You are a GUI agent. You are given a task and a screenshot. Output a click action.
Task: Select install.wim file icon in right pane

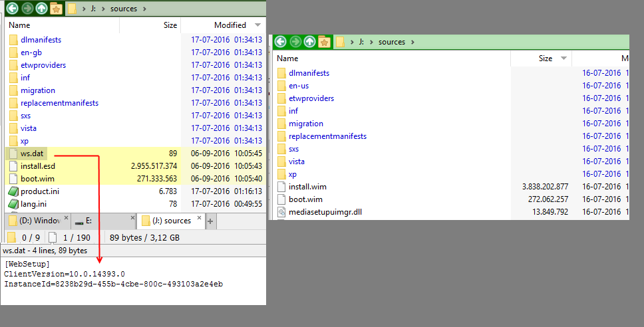[281, 187]
